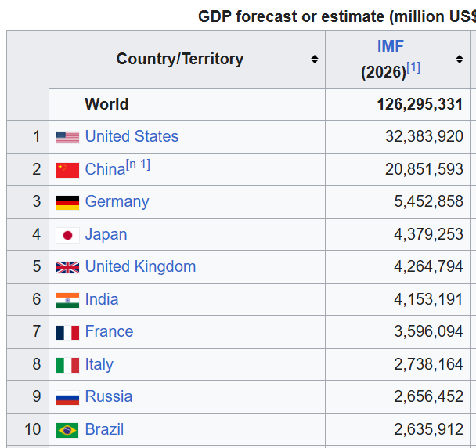Click the France flag icon
The image size is (476, 448).
click(x=67, y=333)
